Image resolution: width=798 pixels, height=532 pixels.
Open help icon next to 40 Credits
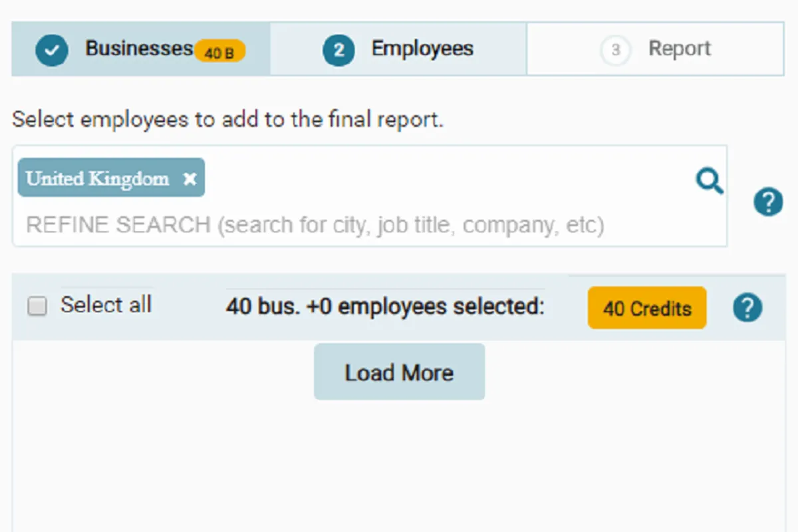(747, 308)
